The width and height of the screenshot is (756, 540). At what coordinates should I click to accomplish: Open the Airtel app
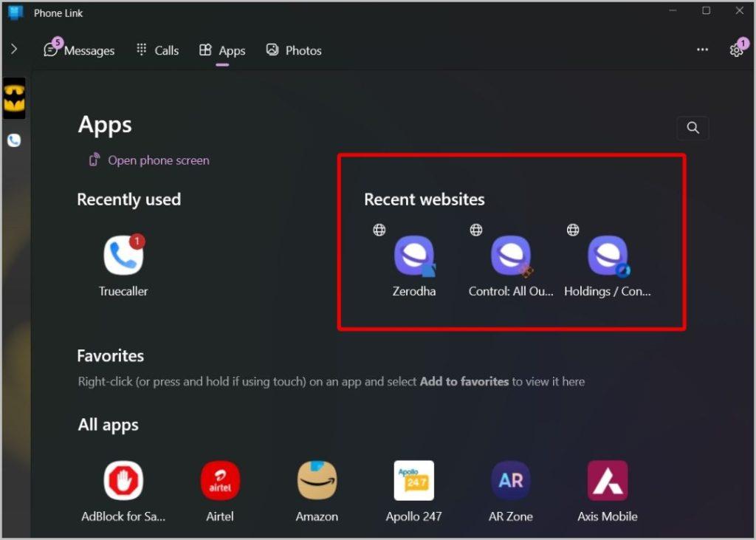coord(220,481)
